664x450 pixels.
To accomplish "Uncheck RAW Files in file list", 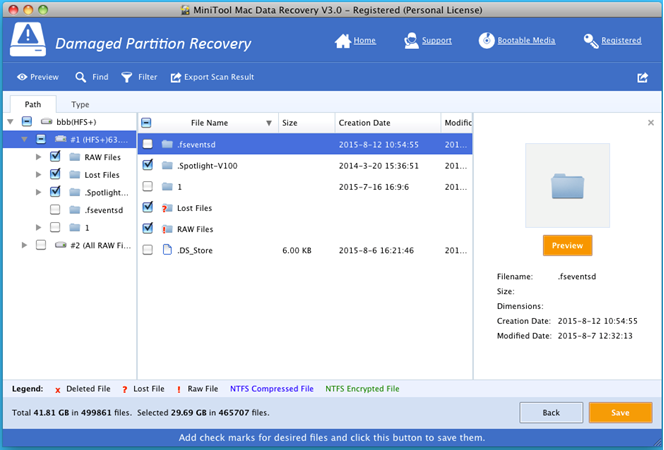I will click(x=147, y=228).
